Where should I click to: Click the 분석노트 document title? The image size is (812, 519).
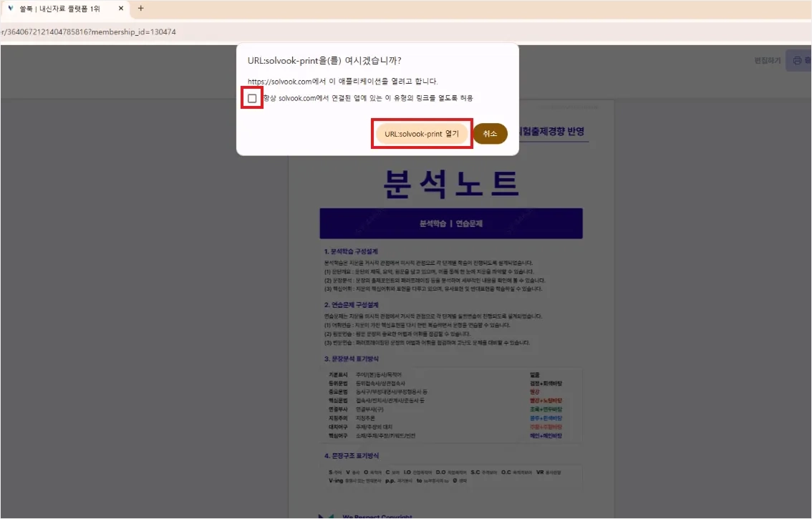451,184
